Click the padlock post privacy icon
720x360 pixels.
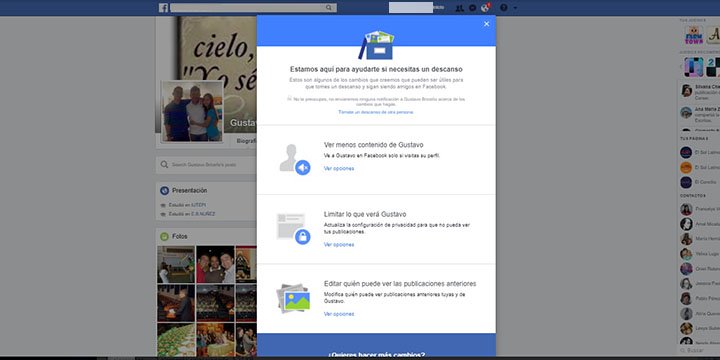tap(294, 228)
